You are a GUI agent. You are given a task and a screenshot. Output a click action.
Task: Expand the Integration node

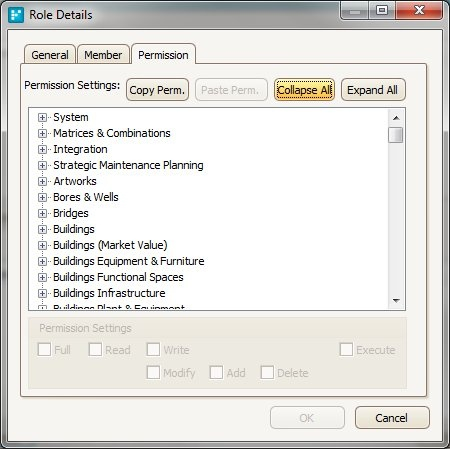(42, 149)
